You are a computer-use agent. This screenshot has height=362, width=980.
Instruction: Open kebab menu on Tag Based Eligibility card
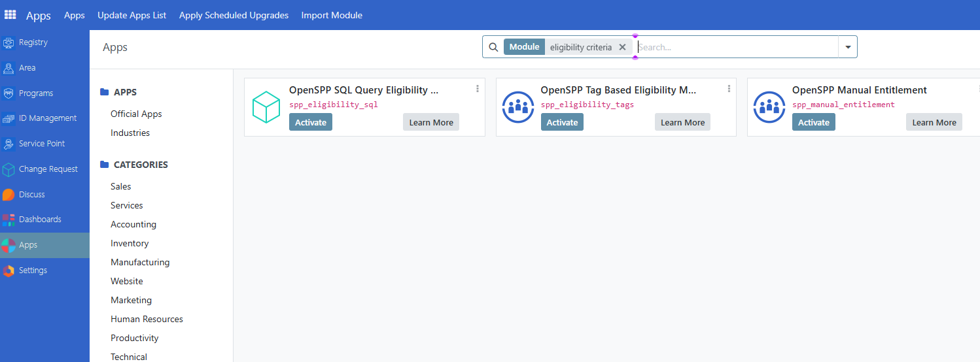click(x=729, y=89)
